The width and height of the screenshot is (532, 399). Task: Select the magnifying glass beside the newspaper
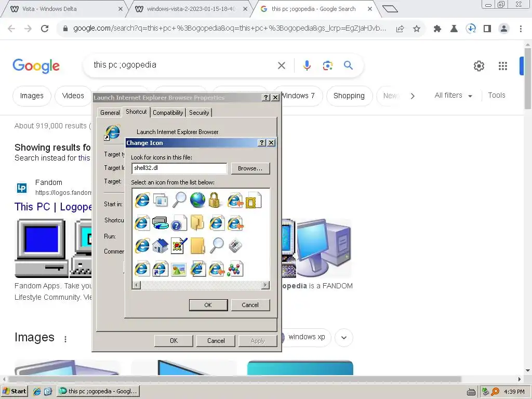click(217, 245)
